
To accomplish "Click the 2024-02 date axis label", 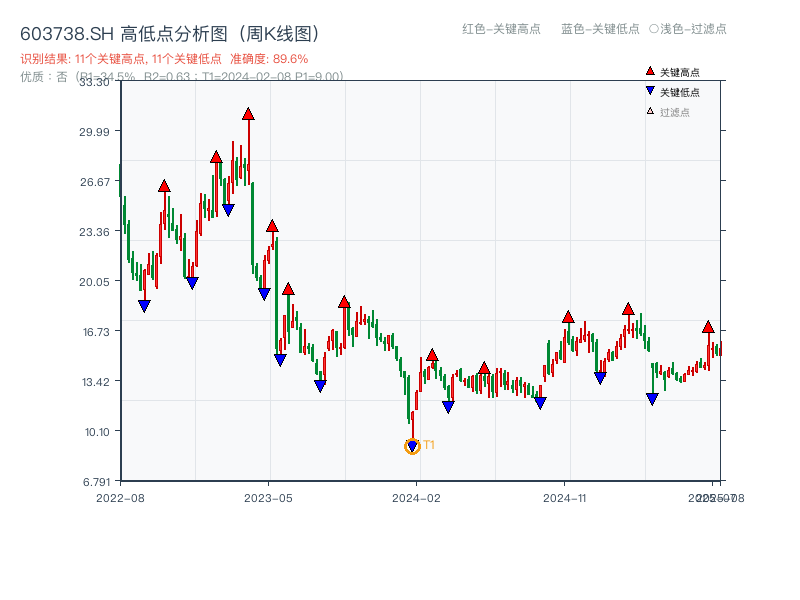I will [x=416, y=498].
